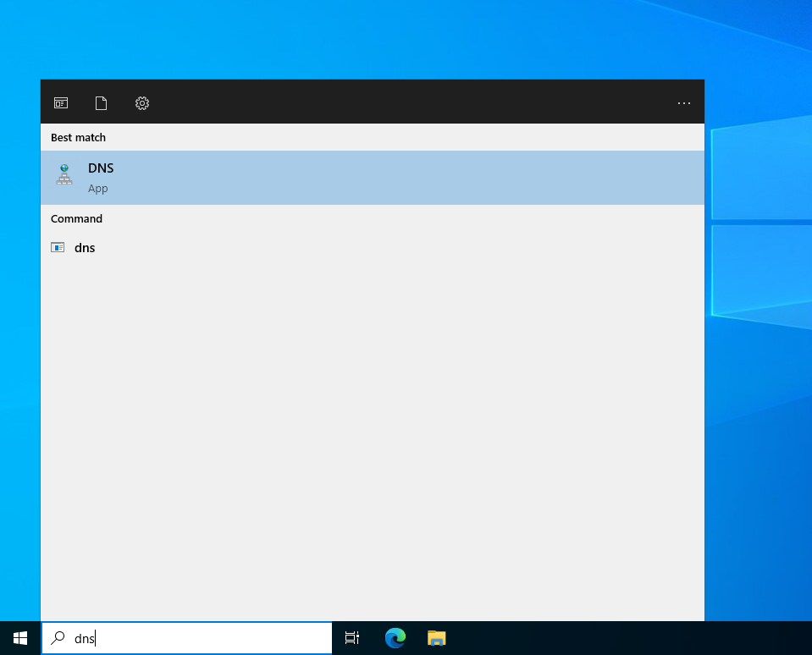The image size is (812, 655).
Task: Filter search results by Apps
Action: (61, 103)
